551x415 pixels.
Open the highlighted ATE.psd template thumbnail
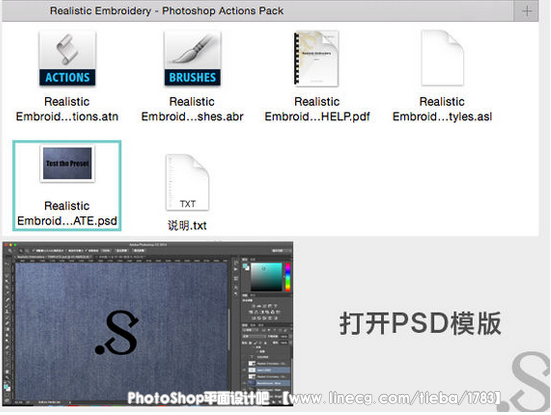67,164
